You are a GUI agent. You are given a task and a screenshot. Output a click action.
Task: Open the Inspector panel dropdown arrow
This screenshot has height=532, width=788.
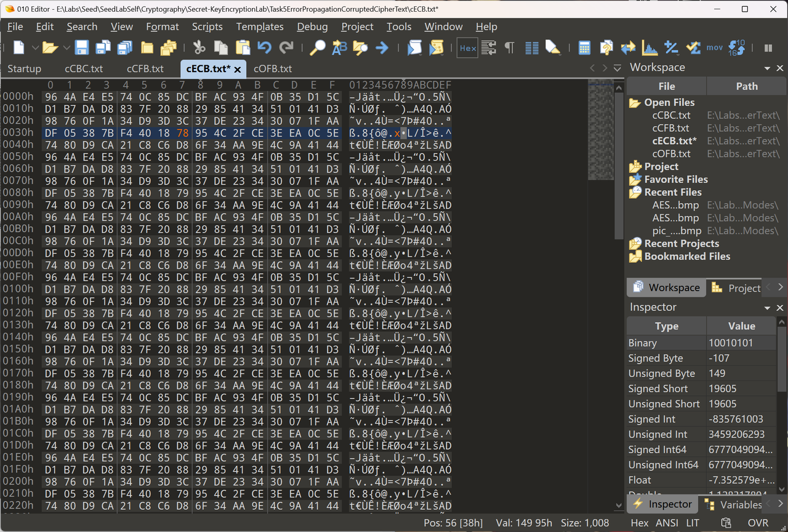(x=767, y=308)
